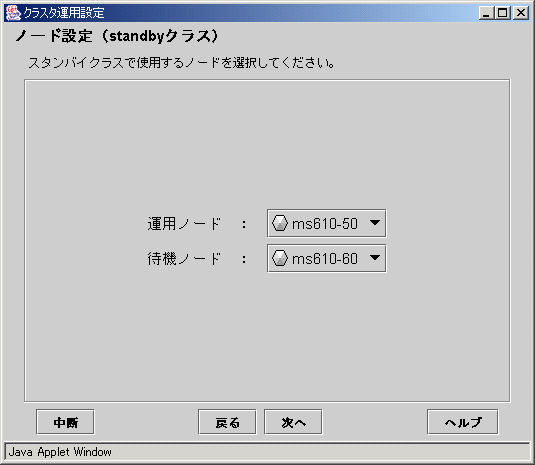Click the 中断 (abort) button
The width and height of the screenshot is (535, 465).
tap(65, 422)
